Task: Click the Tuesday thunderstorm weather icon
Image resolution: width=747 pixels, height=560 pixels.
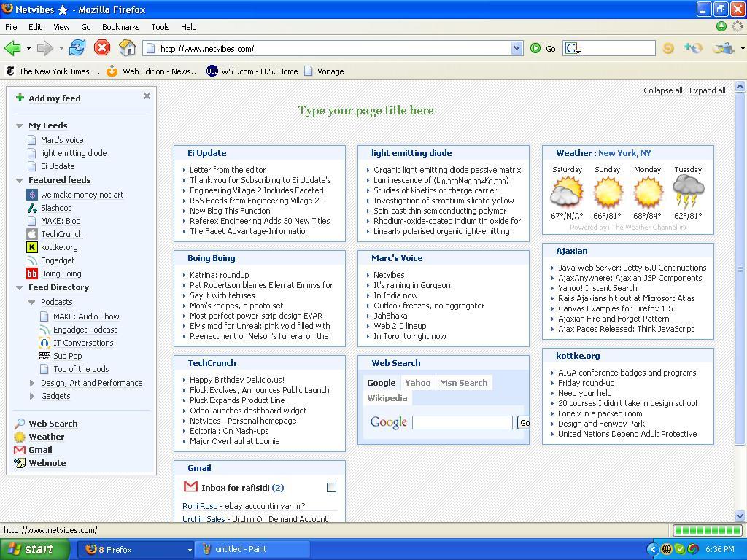Action: [688, 192]
